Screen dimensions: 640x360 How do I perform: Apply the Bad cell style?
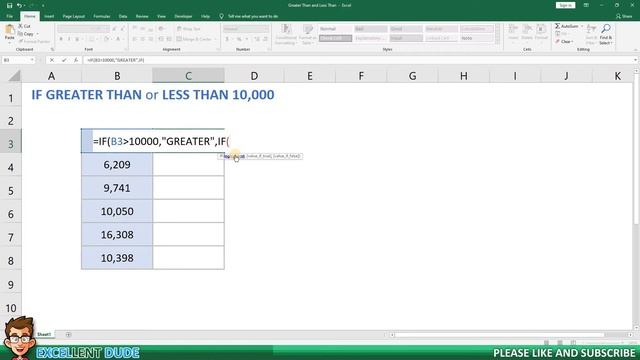click(370, 29)
